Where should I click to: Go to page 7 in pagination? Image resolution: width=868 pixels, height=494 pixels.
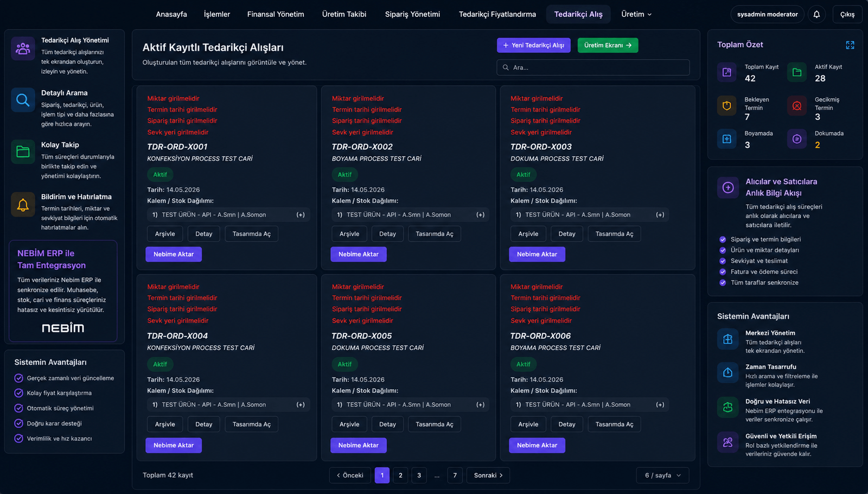click(455, 476)
